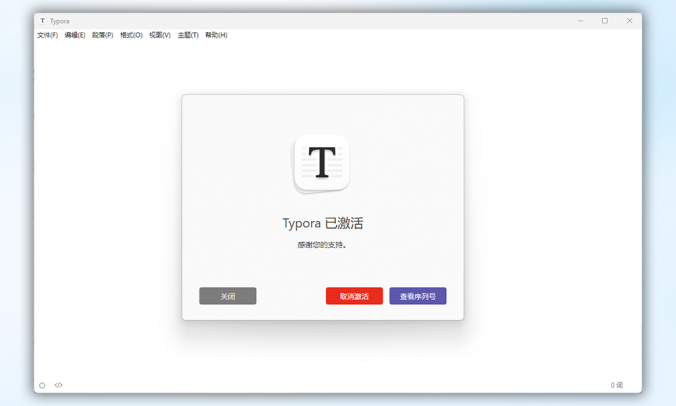Open the 视图(V) menu

point(160,35)
